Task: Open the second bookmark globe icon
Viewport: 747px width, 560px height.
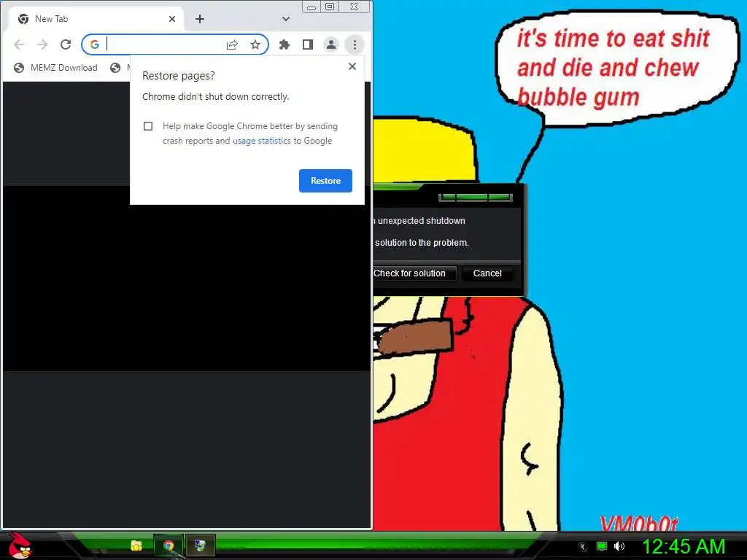Action: [115, 68]
